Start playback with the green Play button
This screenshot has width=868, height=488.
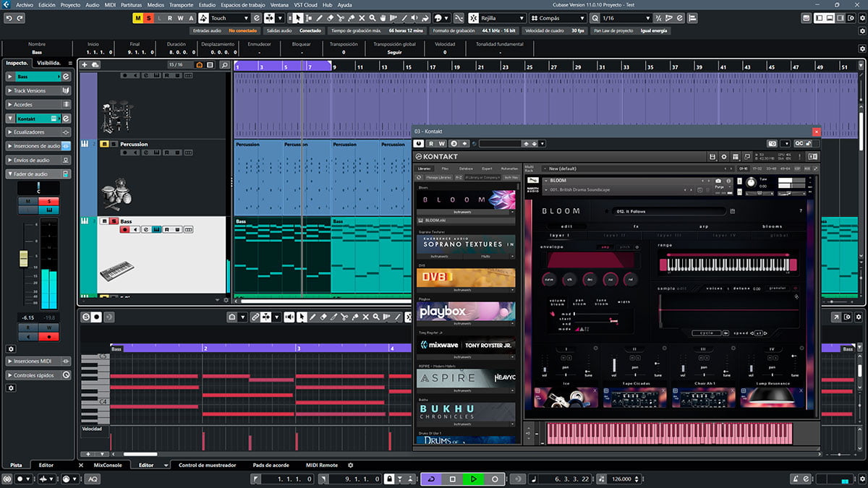click(x=474, y=479)
